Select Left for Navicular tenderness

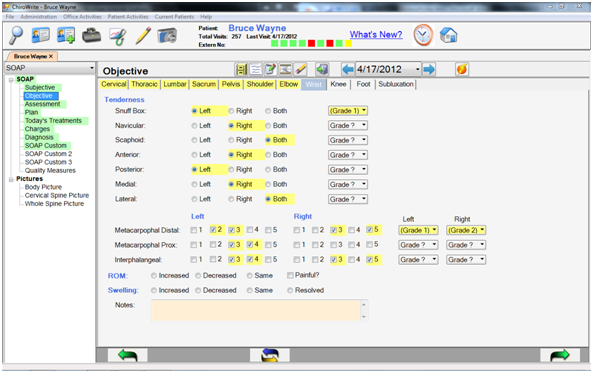194,126
